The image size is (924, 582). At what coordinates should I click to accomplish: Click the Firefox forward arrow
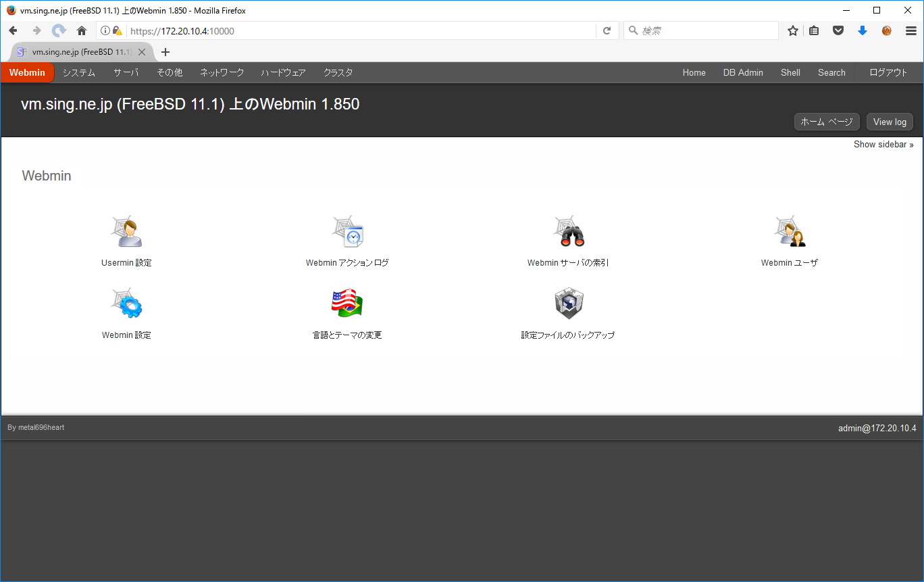click(36, 30)
